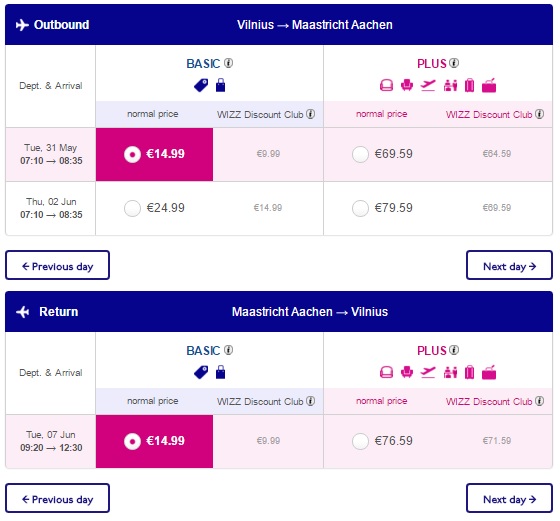Click the briefcase icon under return PLUS
This screenshot has width=560, height=521.
pyautogui.click(x=489, y=372)
